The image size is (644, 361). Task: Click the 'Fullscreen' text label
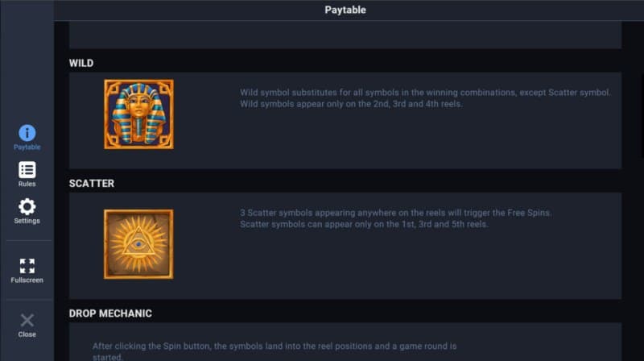tap(27, 280)
